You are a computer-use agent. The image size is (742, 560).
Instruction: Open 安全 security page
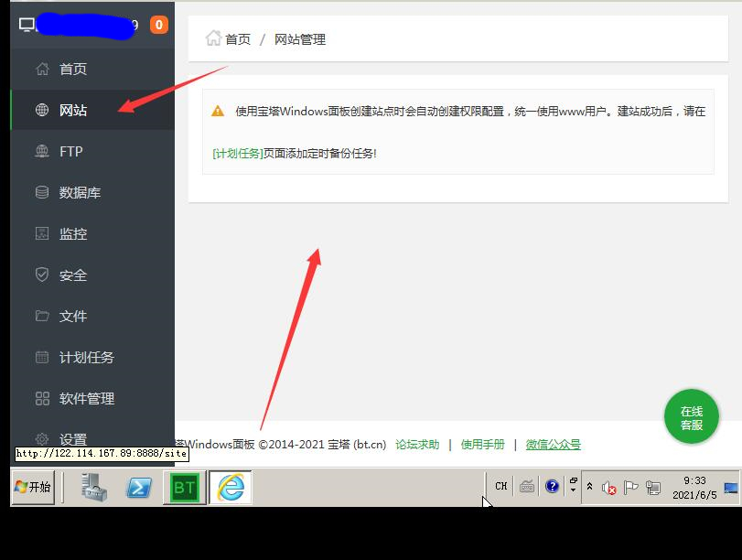92,275
